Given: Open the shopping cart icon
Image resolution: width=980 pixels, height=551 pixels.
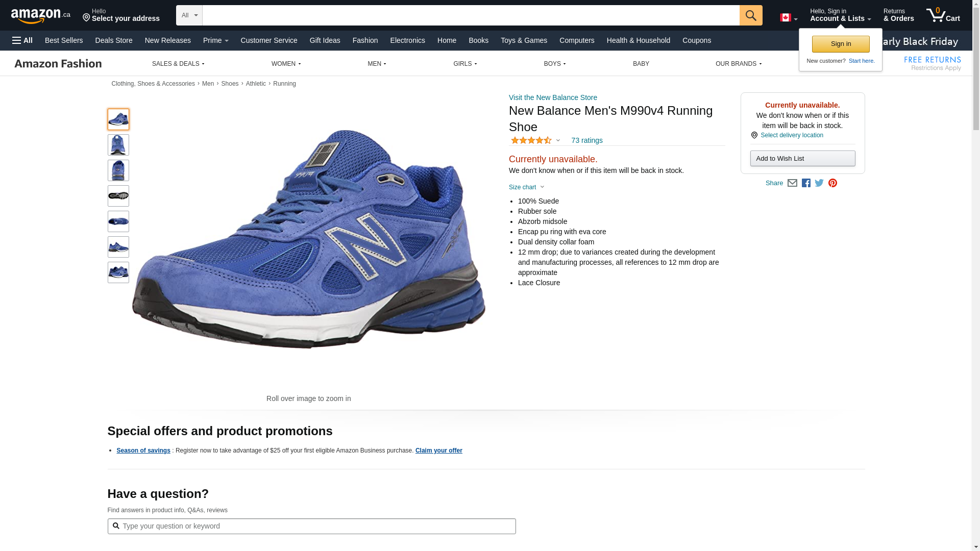Looking at the screenshot, I should coord(942,15).
